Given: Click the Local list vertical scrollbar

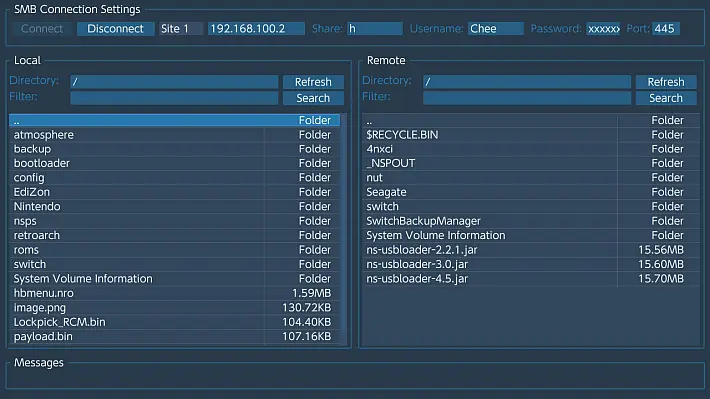Looking at the screenshot, I should point(344,230).
